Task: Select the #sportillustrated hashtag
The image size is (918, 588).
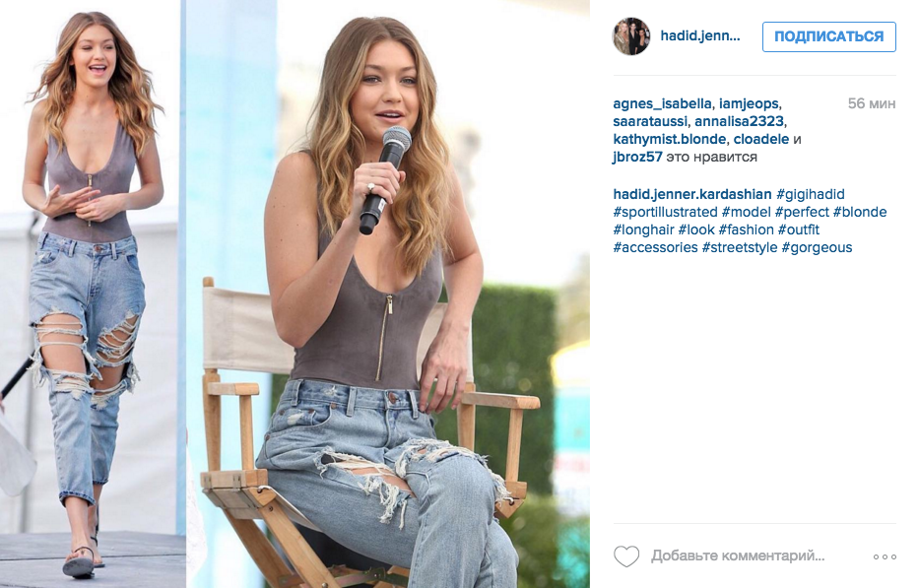Action: pyautogui.click(x=665, y=212)
